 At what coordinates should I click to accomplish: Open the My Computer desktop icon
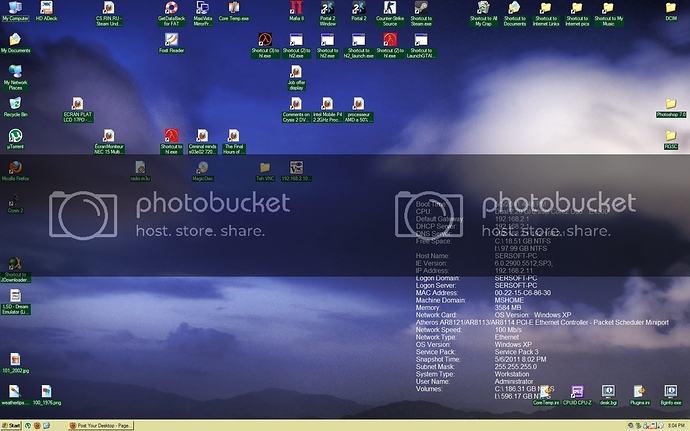(x=15, y=9)
